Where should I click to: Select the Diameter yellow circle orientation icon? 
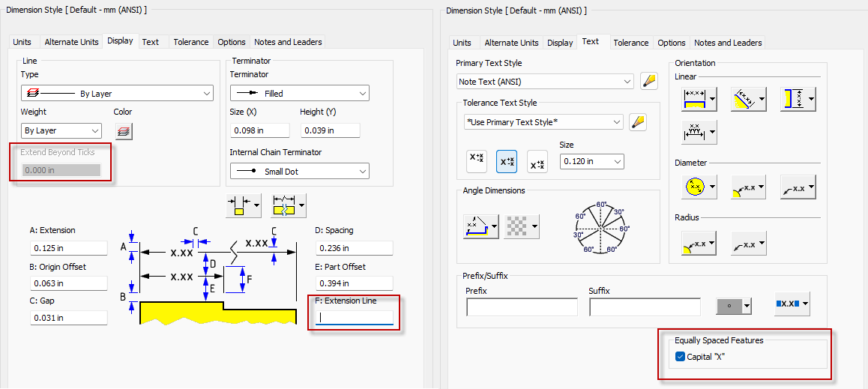click(696, 186)
